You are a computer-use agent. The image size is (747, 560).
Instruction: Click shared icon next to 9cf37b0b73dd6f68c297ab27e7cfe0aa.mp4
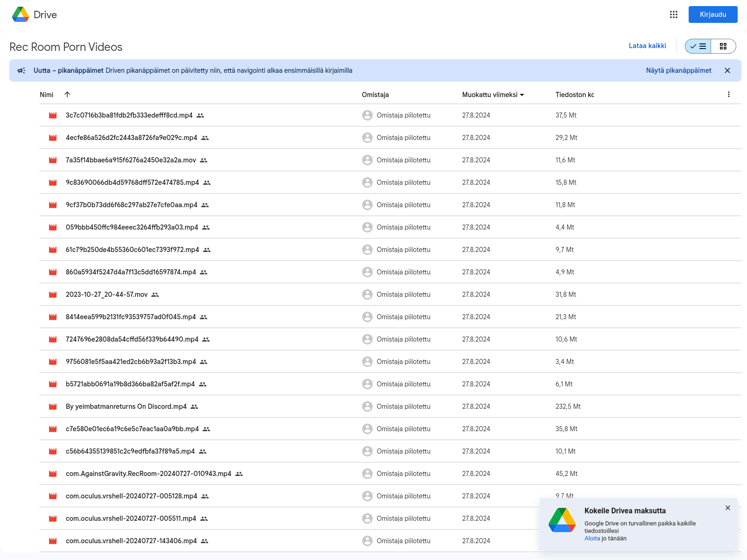[x=205, y=205]
